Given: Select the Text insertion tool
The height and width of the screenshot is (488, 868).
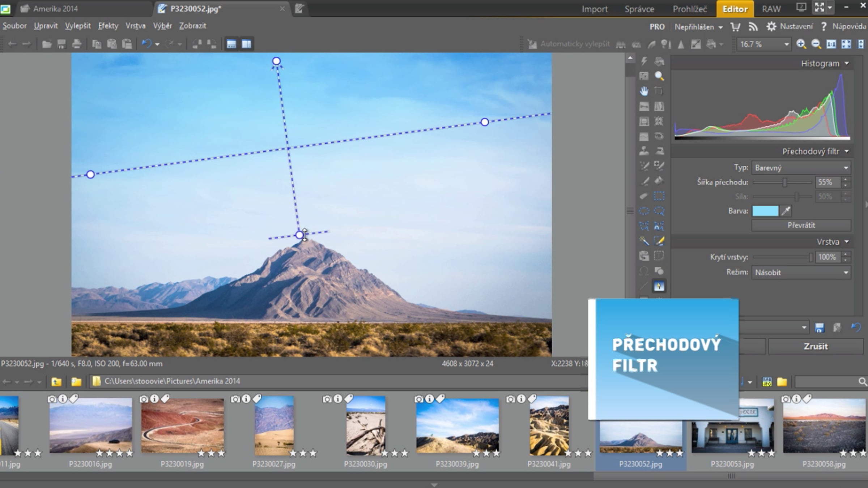Looking at the screenshot, I should [659, 256].
